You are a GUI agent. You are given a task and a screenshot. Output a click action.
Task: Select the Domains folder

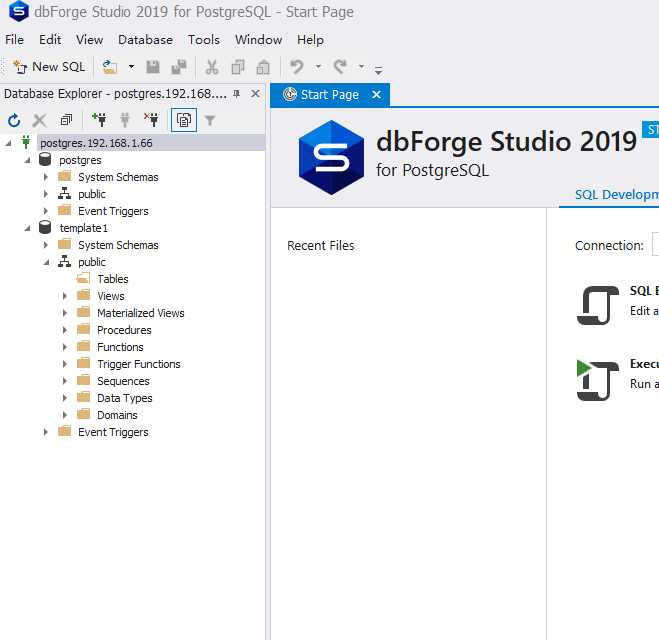[117, 415]
